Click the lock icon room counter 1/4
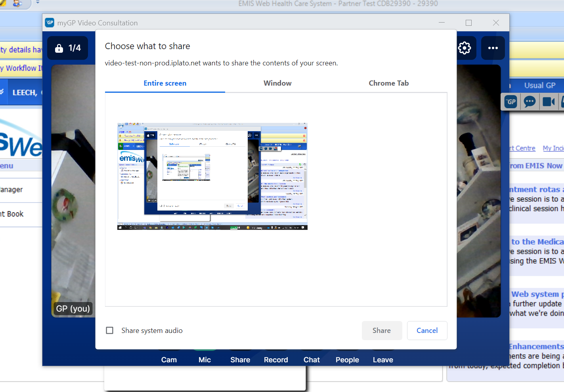Image resolution: width=564 pixels, height=392 pixels. 68,48
